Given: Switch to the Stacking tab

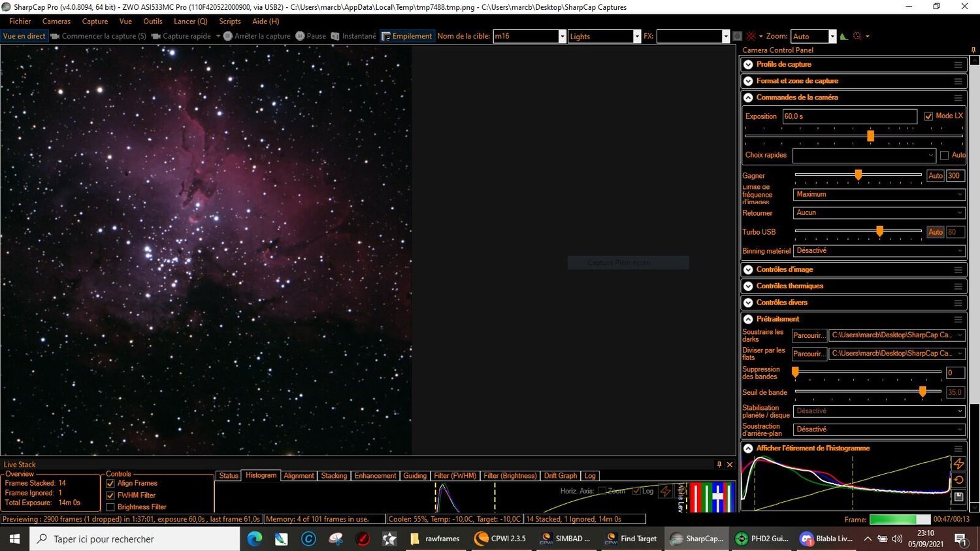Looking at the screenshot, I should point(334,476).
